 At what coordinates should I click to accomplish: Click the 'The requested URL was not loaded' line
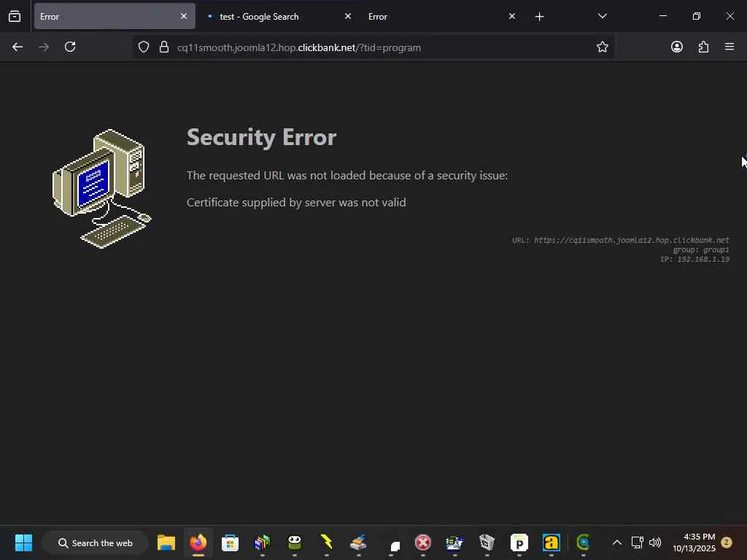click(x=347, y=176)
